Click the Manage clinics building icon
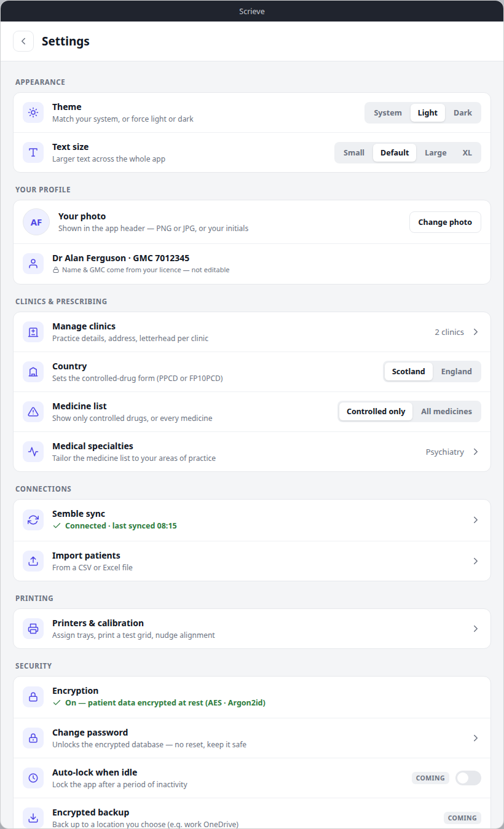504x829 pixels. point(33,332)
